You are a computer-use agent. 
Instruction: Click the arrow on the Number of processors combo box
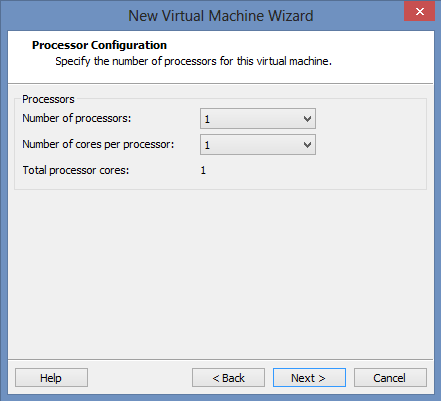pyautogui.click(x=307, y=119)
